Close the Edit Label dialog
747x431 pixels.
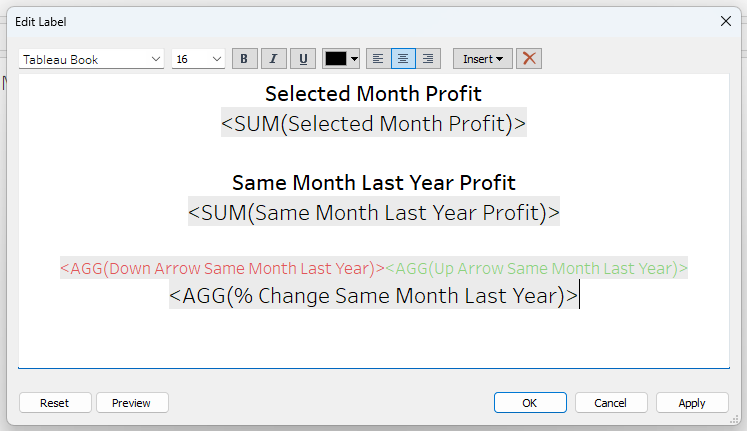(725, 21)
